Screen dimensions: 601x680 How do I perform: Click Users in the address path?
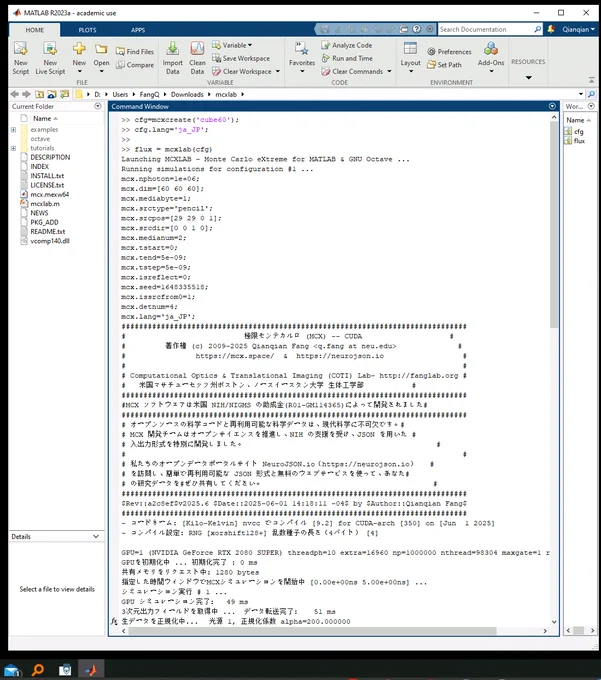tap(120, 94)
